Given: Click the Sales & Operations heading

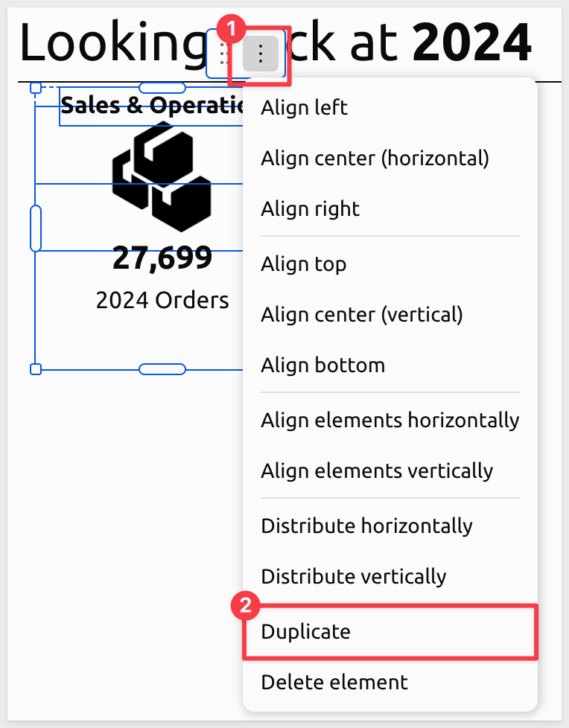Looking at the screenshot, I should point(153,106).
